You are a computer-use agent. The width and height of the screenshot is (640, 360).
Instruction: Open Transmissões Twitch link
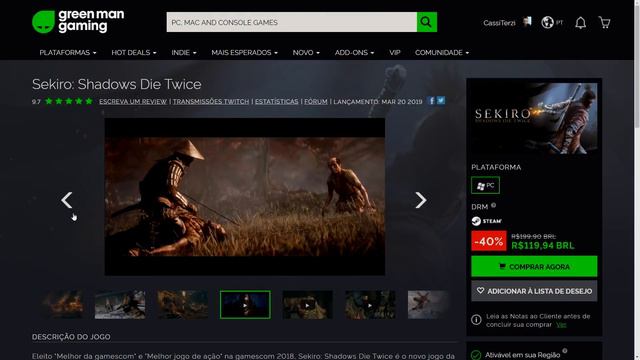click(211, 101)
